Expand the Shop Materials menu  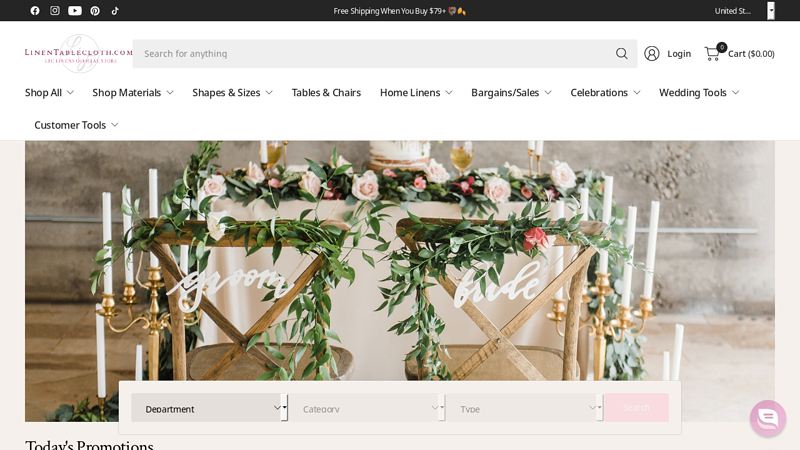pos(132,93)
